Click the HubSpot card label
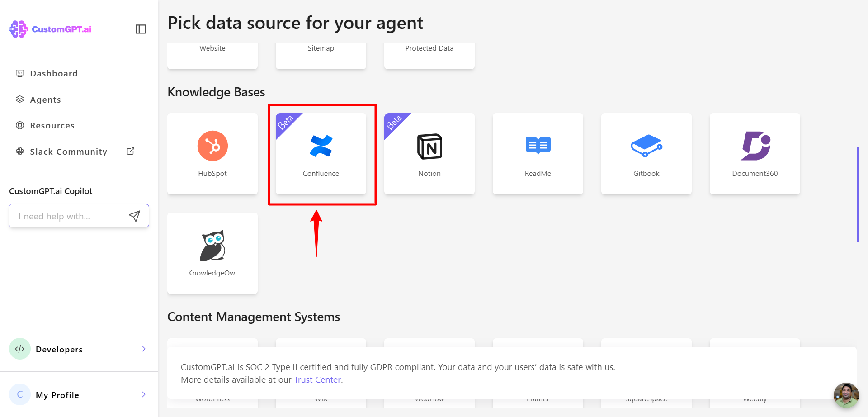The image size is (868, 417). [212, 174]
